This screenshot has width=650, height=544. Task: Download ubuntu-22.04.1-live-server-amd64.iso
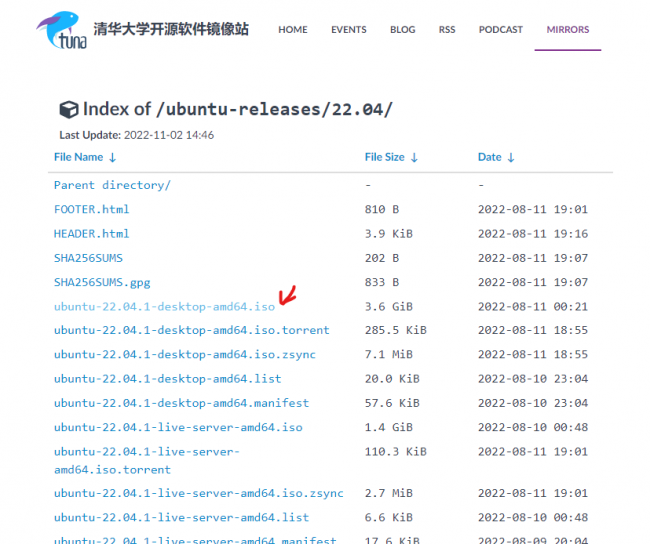pos(178,427)
